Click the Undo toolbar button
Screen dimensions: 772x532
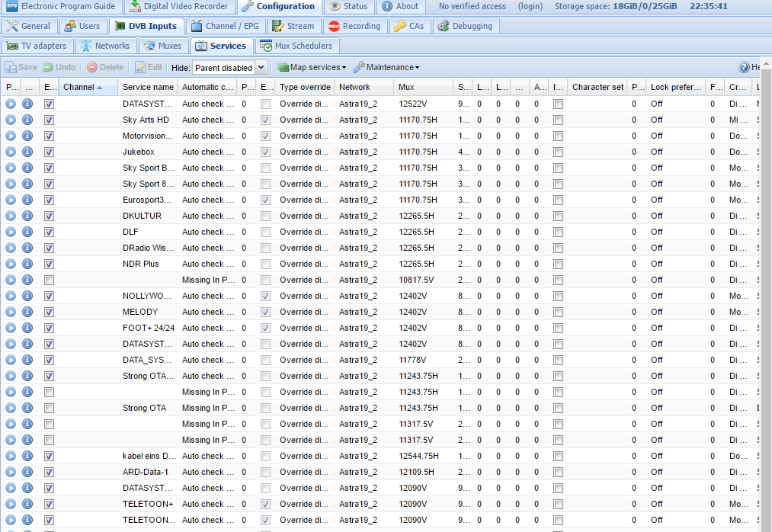[x=59, y=67]
